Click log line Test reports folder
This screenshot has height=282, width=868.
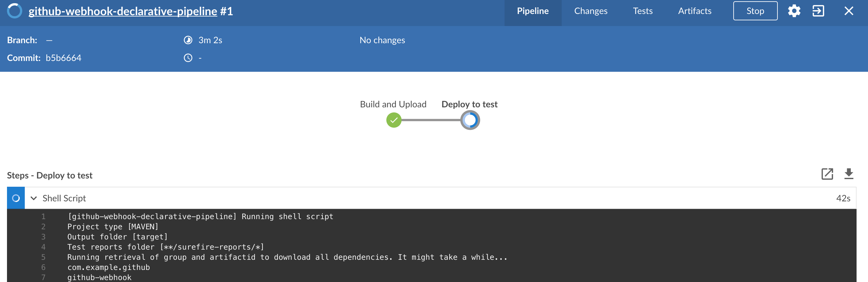coord(166,247)
